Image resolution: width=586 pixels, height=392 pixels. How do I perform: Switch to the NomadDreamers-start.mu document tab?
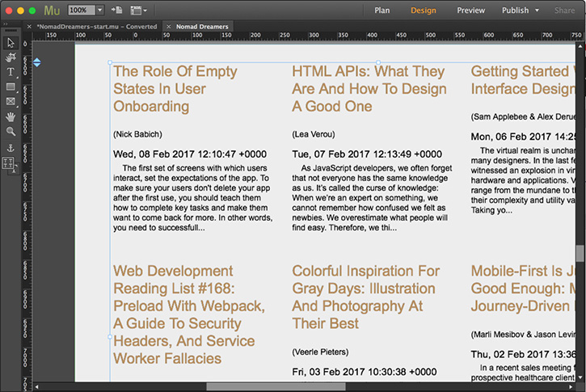click(95, 27)
